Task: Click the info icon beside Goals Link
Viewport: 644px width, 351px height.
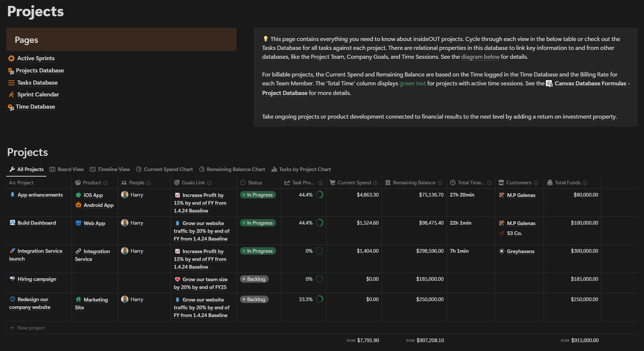Action: pyautogui.click(x=209, y=183)
